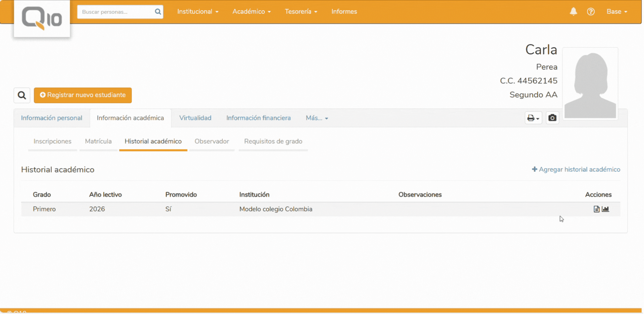Open the Tesorería dropdown
Screen dimensions: 644x314
(301, 12)
